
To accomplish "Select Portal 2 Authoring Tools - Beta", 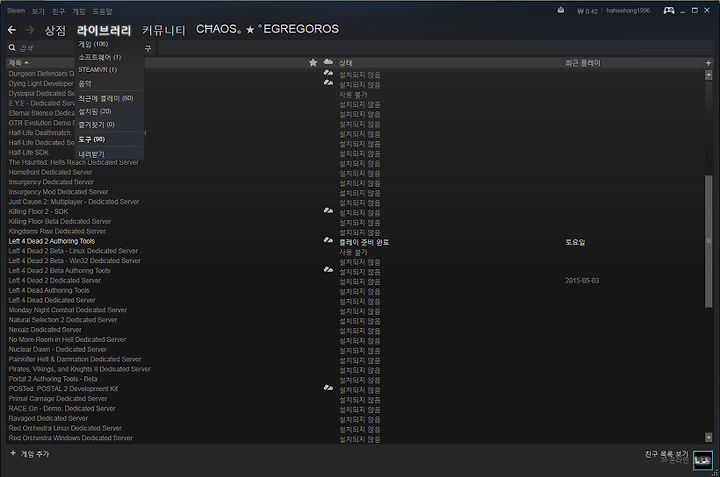I will (x=53, y=379).
